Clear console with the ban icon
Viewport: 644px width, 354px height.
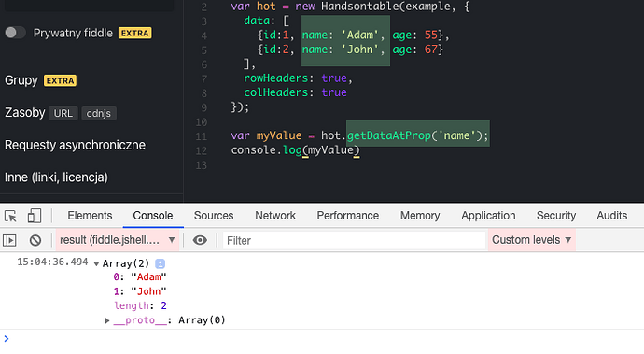tap(35, 240)
